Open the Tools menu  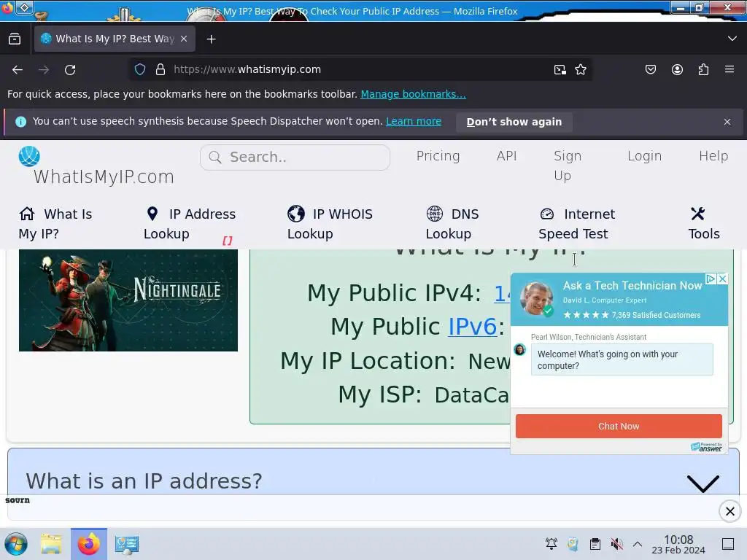[704, 224]
